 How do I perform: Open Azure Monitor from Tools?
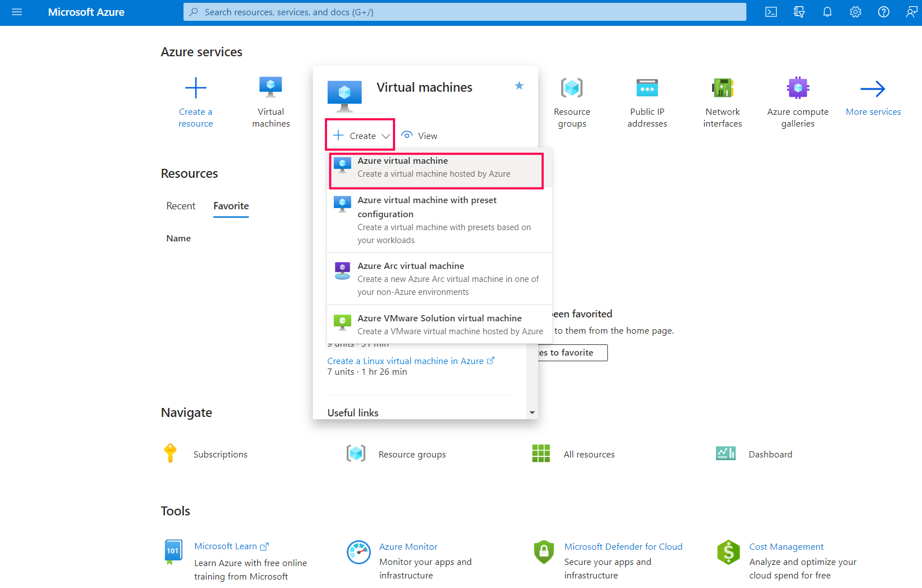[408, 546]
